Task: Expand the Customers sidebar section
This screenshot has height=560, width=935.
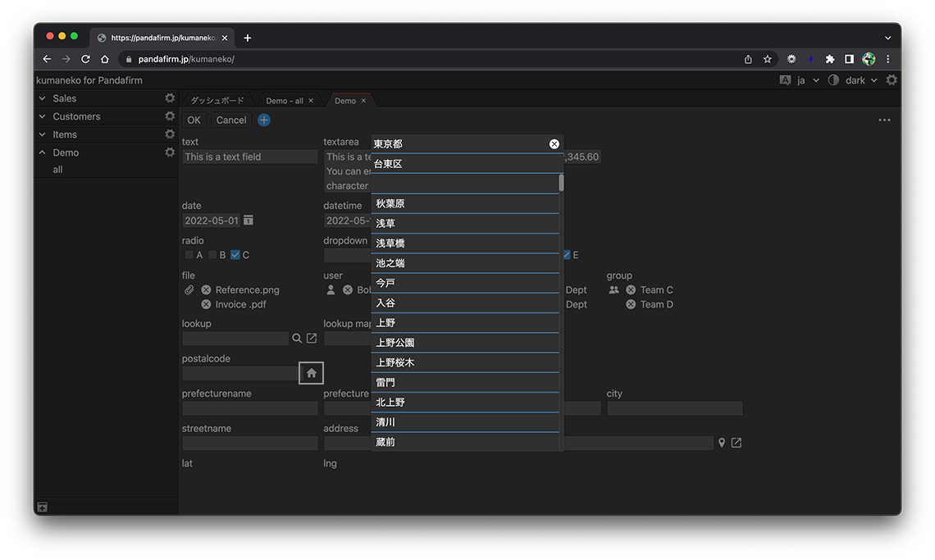Action: (x=43, y=116)
